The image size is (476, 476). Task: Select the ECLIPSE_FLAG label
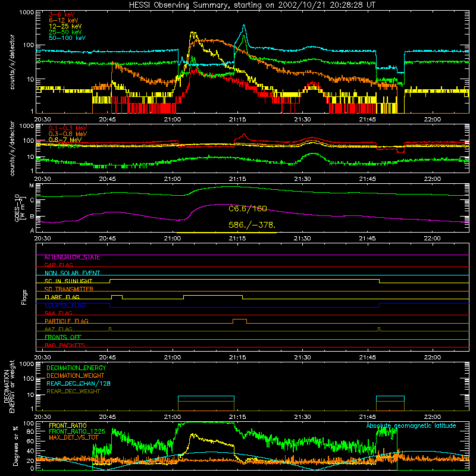click(65, 305)
